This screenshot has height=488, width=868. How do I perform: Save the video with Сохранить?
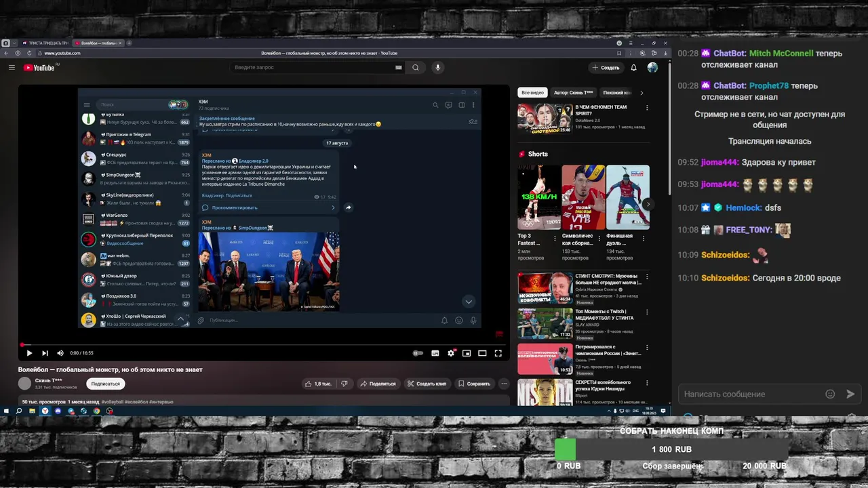pyautogui.click(x=474, y=384)
